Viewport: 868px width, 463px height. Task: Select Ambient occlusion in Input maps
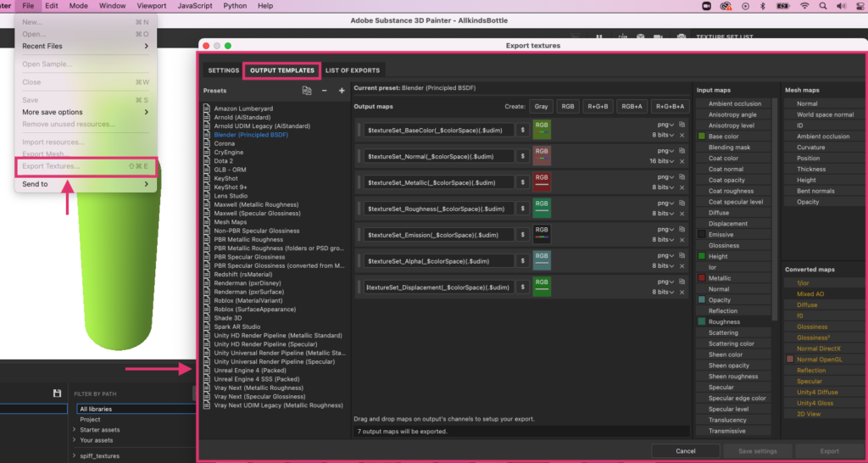pyautogui.click(x=734, y=103)
